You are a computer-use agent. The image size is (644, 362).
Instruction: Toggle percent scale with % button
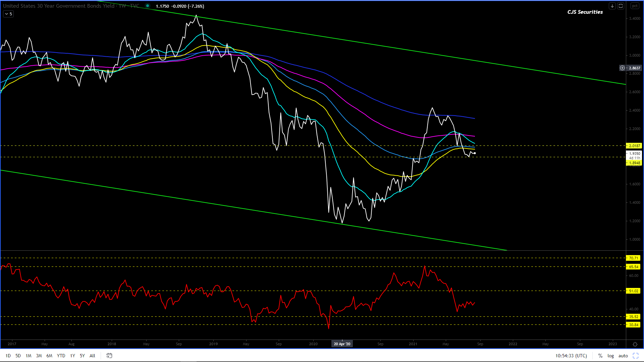[x=600, y=356]
